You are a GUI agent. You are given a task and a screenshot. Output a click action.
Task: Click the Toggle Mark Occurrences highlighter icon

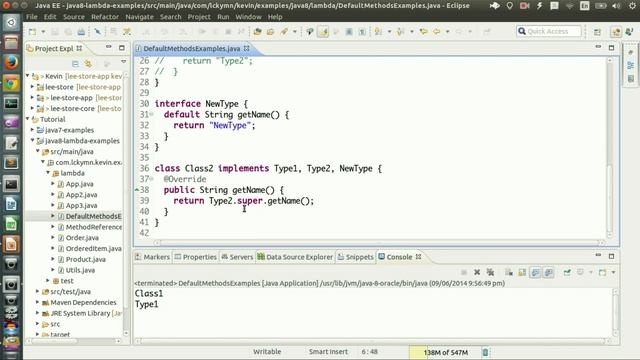pyautogui.click(x=323, y=31)
